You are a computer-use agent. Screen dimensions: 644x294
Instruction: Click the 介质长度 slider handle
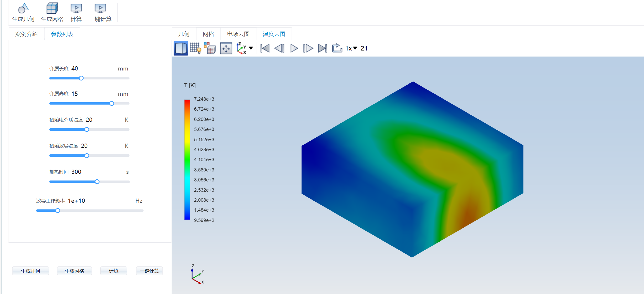click(x=81, y=78)
